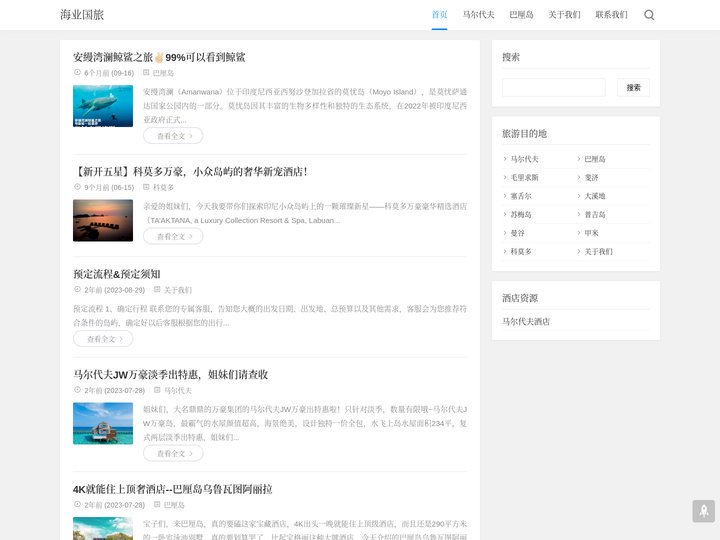Select 关于我们 in the destinations list
The width and height of the screenshot is (720, 540).
[598, 251]
